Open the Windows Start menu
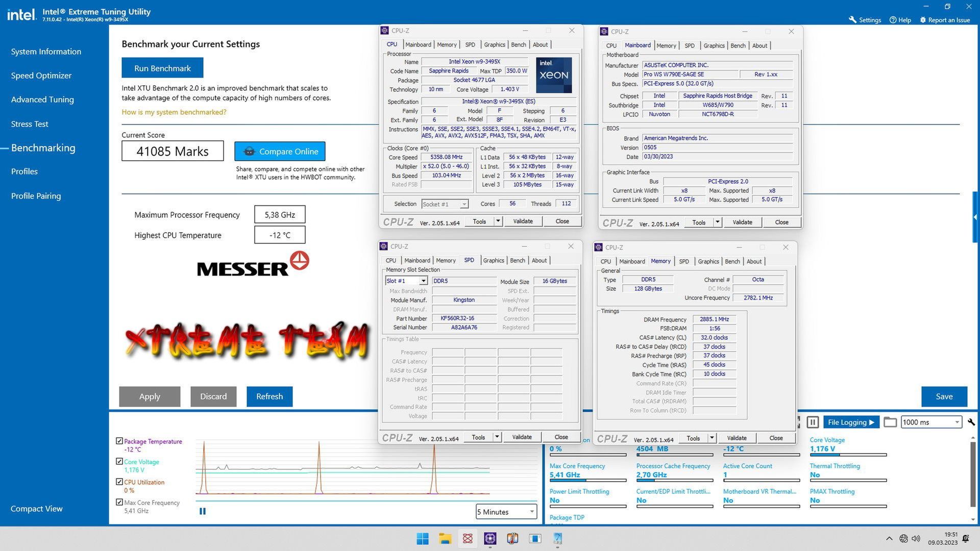980x551 pixels. click(423, 538)
